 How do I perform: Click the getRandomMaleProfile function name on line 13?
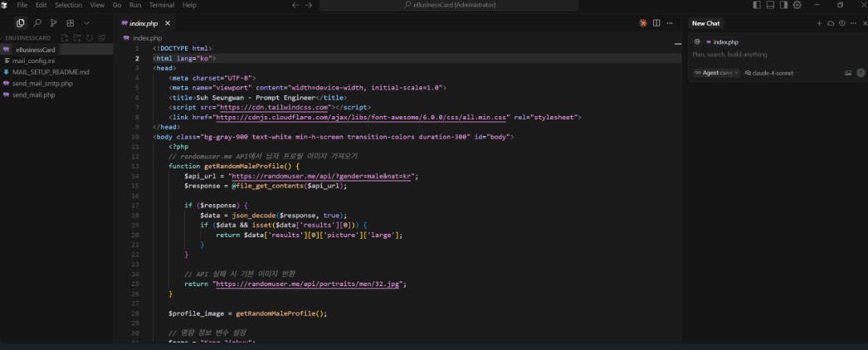point(243,166)
